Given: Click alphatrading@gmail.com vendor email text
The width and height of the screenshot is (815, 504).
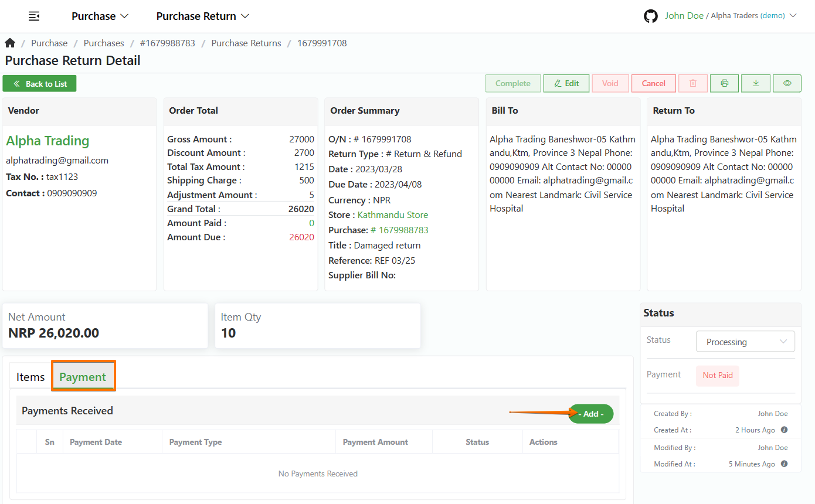Looking at the screenshot, I should click(57, 160).
